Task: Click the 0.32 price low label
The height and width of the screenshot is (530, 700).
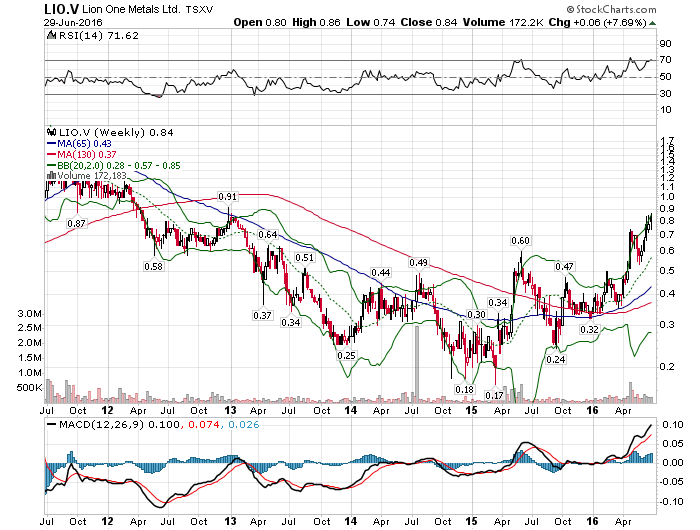Action: [589, 330]
